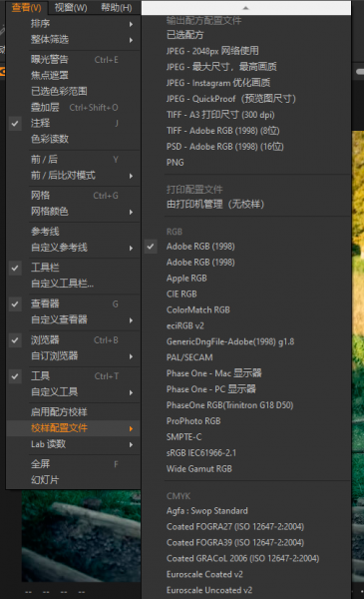Select Agfa : Swop Standard profile

[x=246, y=511]
